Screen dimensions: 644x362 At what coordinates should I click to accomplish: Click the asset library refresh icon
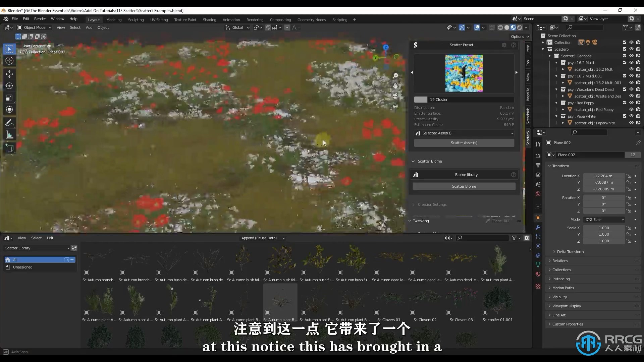click(74, 247)
